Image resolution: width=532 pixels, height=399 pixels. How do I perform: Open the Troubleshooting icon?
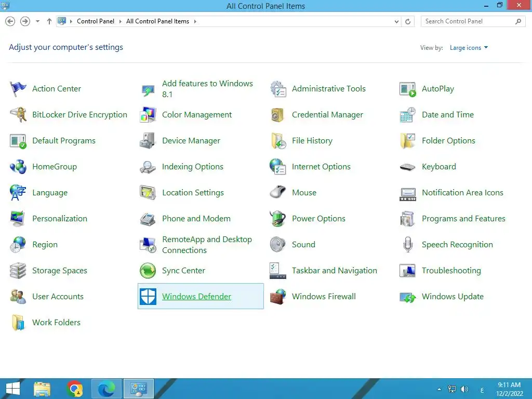pyautogui.click(x=408, y=270)
